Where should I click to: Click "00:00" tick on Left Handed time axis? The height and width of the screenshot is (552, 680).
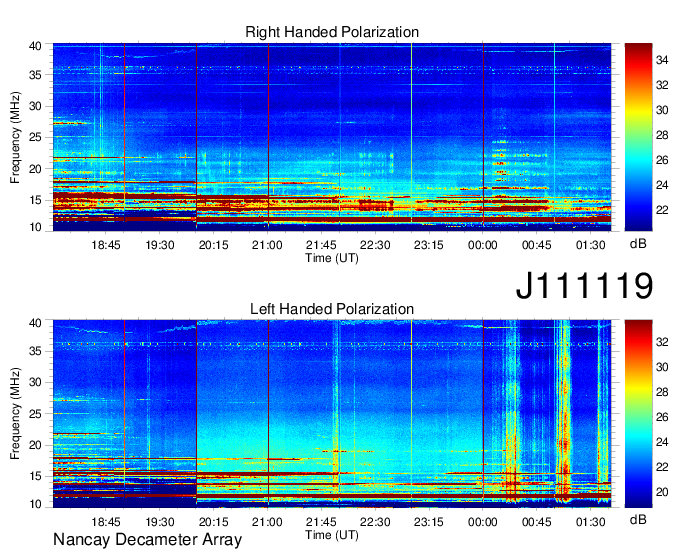coord(483,522)
